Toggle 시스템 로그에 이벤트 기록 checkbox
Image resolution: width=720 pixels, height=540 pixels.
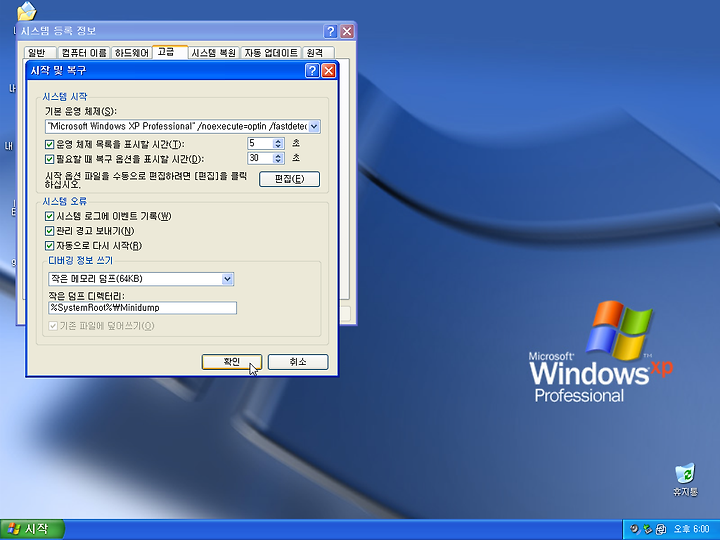pos(50,216)
